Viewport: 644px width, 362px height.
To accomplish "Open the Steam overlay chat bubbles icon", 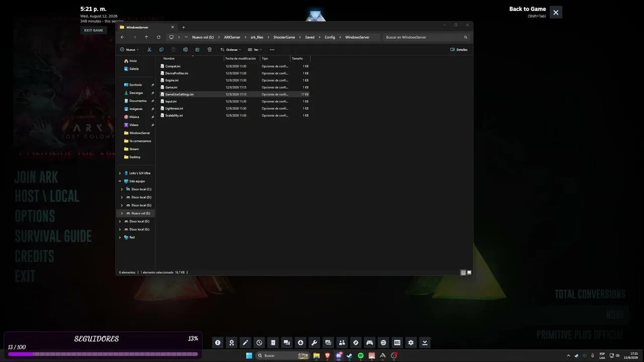I will (x=287, y=343).
